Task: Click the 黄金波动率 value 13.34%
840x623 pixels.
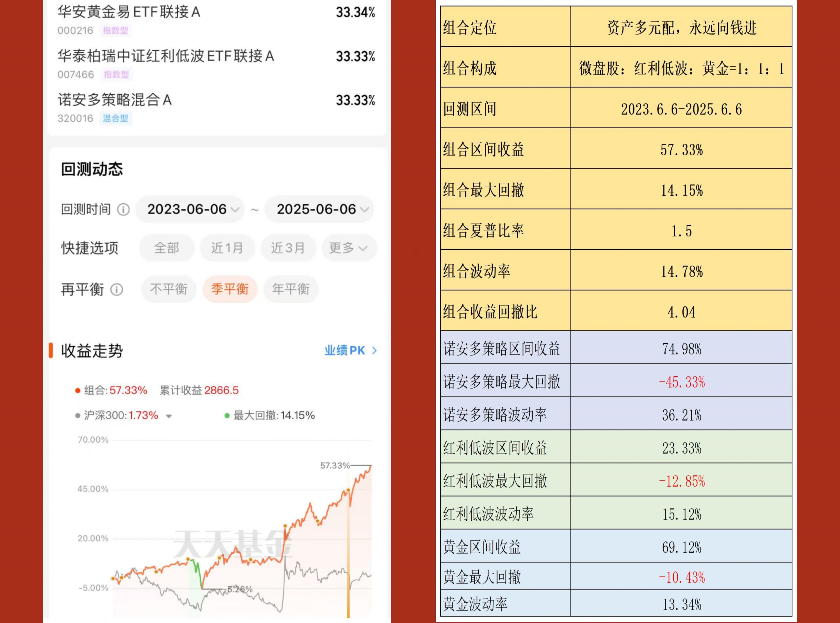Action: click(x=682, y=605)
